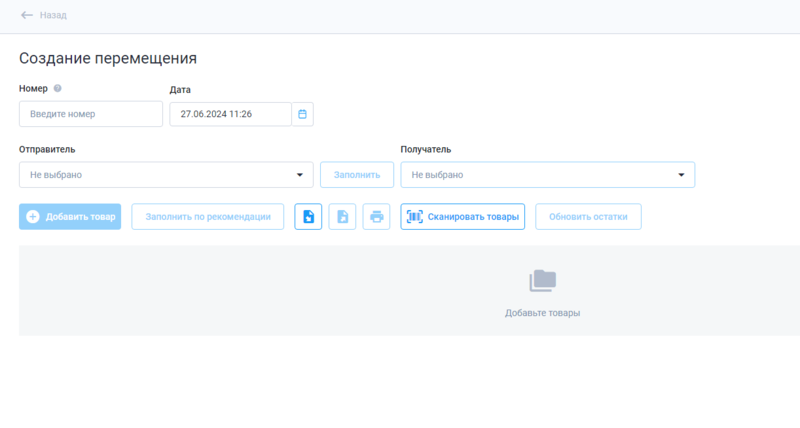This screenshot has height=428, width=800.
Task: Click the Получатель dropdown arrow
Action: tap(681, 175)
